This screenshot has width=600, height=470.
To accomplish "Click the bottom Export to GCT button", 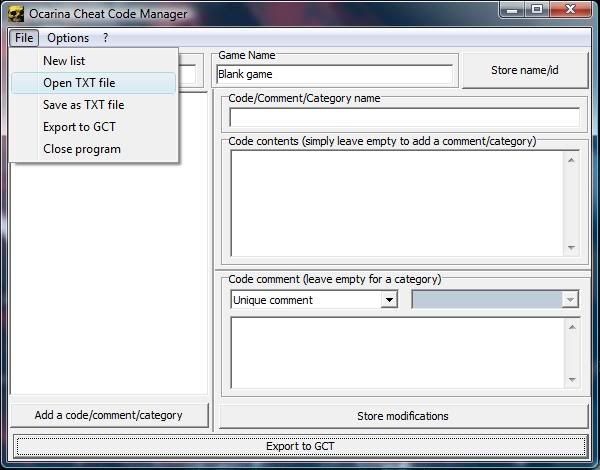I will (300, 446).
